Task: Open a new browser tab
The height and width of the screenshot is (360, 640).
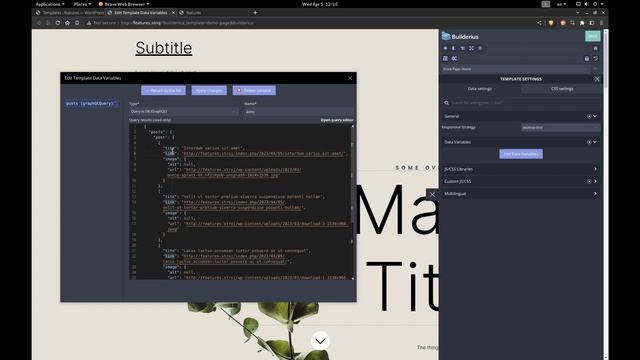Action: click(255, 13)
